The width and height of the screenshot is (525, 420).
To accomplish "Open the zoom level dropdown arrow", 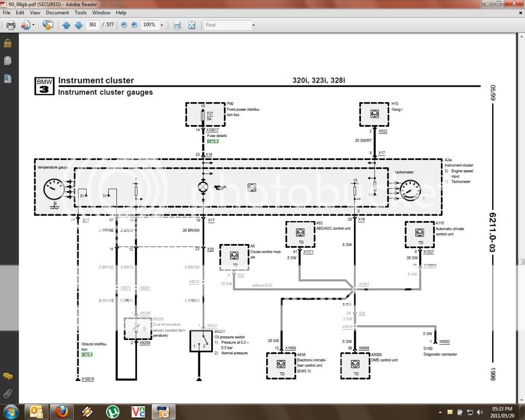I will 161,25.
